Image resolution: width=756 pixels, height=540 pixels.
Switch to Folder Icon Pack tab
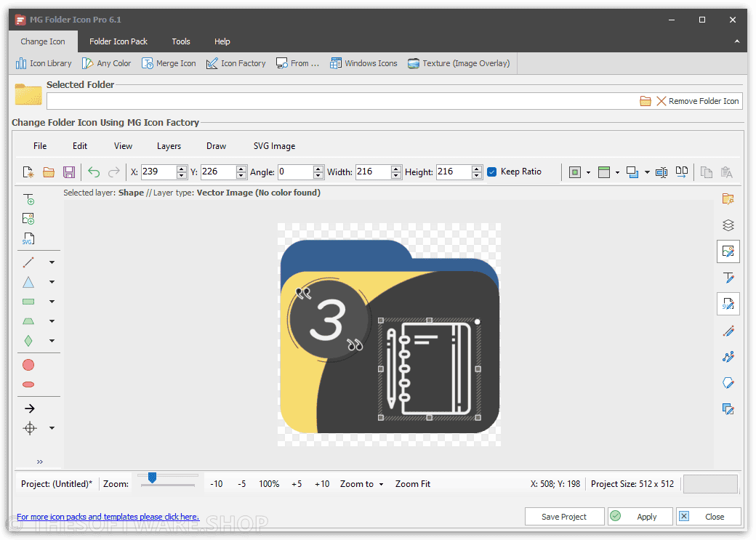(118, 41)
